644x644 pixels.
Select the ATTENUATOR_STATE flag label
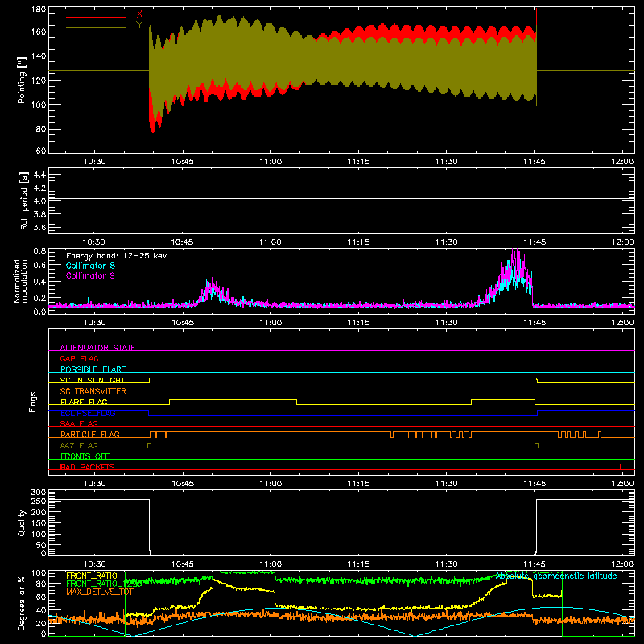click(97, 348)
